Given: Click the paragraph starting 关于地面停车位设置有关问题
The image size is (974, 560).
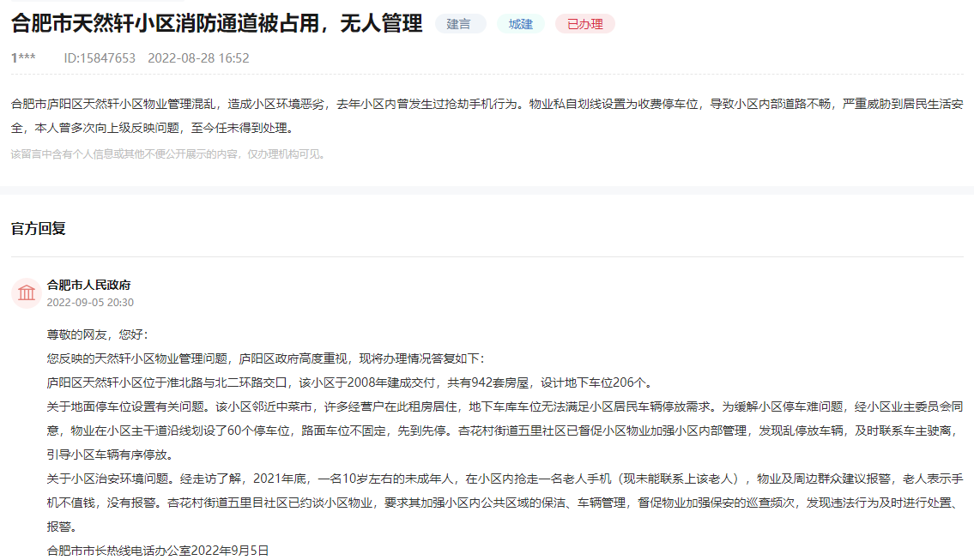Looking at the screenshot, I should point(505,431).
